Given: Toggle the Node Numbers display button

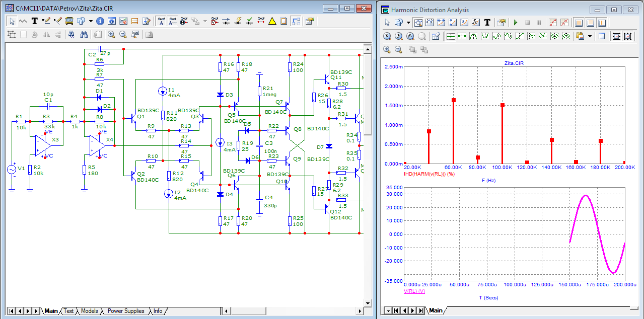Looking at the screenshot, I should [184, 21].
